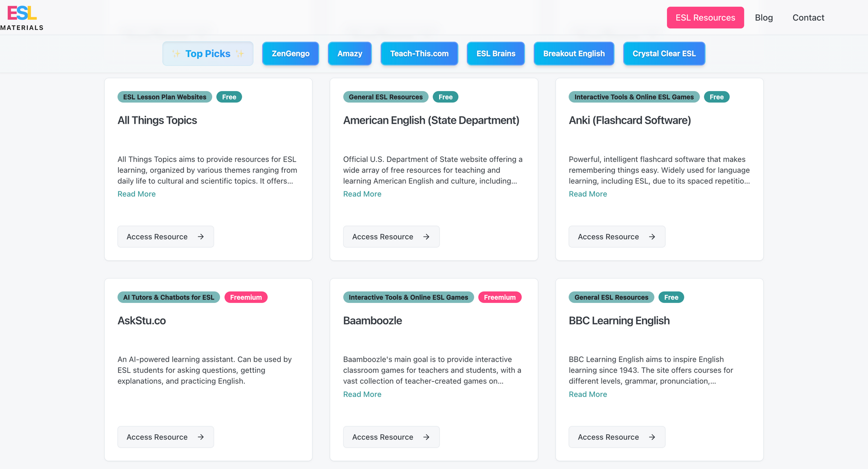The width and height of the screenshot is (868, 469).
Task: Click Free badge on All Things Topics card
Action: pyautogui.click(x=229, y=97)
